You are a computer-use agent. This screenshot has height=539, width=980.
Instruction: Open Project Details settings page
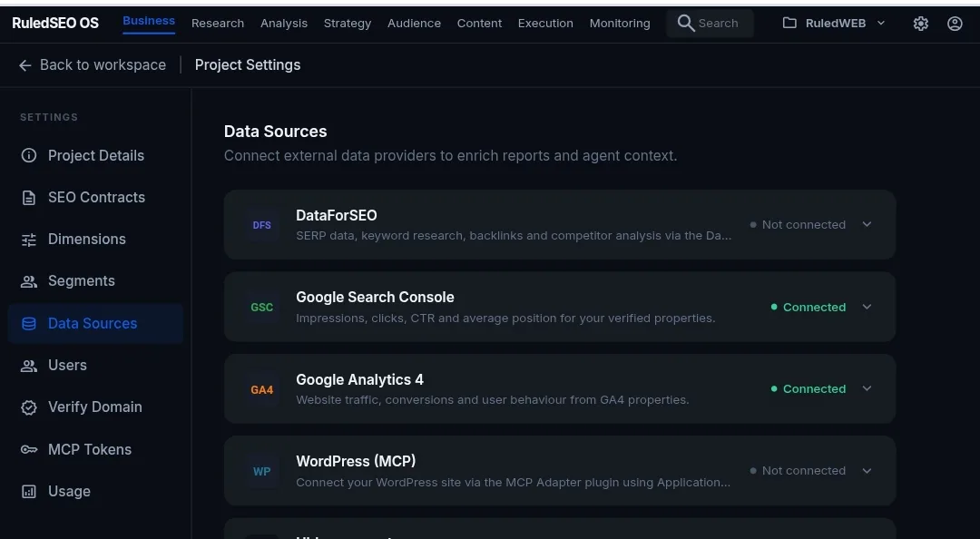tap(95, 155)
